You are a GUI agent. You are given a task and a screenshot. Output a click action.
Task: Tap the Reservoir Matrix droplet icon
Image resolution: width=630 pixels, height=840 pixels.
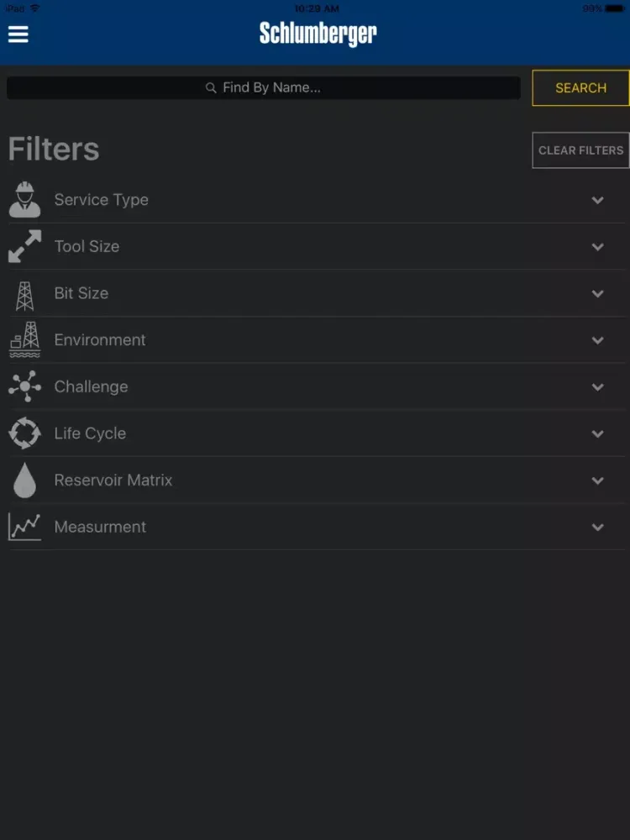point(24,480)
